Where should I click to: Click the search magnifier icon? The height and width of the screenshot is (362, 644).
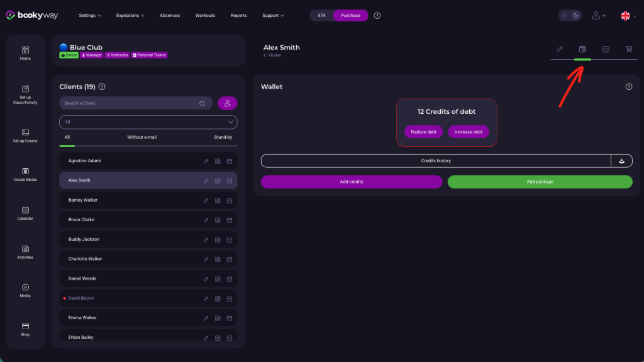202,104
